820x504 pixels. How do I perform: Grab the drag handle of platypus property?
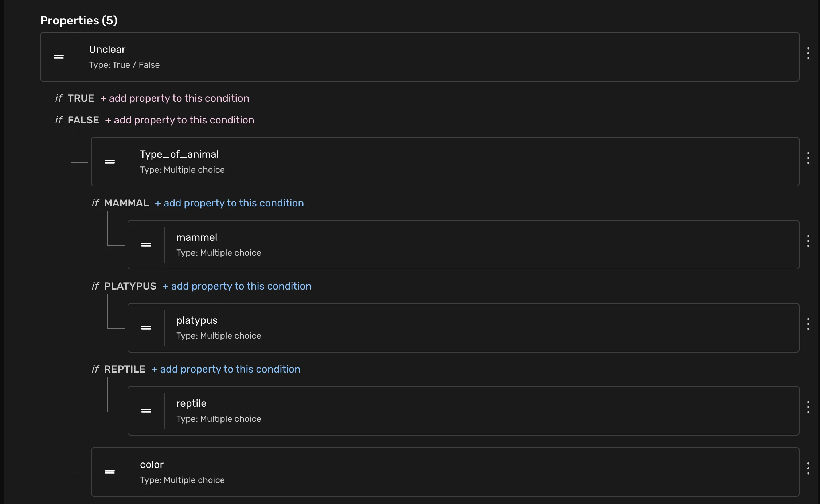[146, 328]
